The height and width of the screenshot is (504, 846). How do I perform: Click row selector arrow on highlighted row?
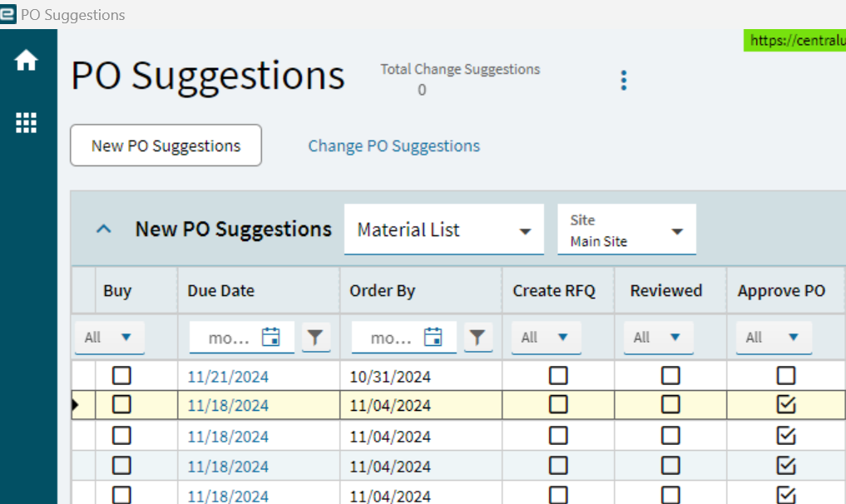point(76,405)
